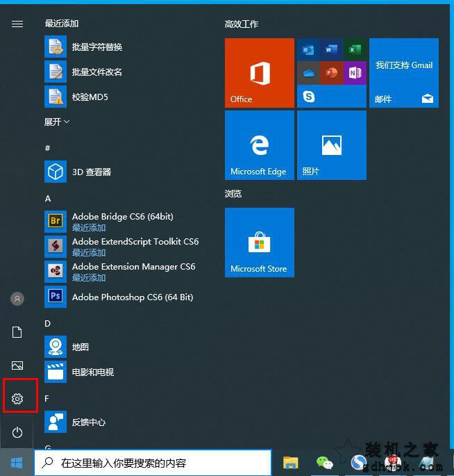Open Settings gear in the sidebar

click(x=17, y=399)
